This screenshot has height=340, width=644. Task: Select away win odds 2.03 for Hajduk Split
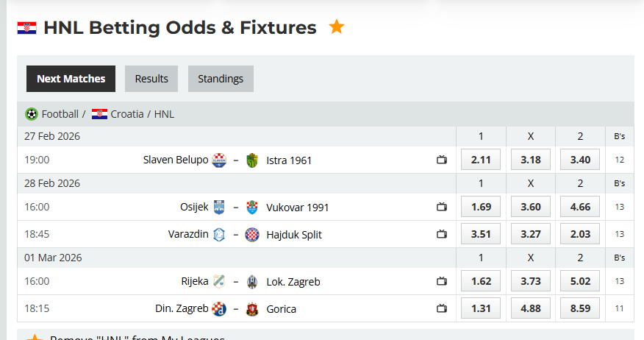tap(579, 235)
